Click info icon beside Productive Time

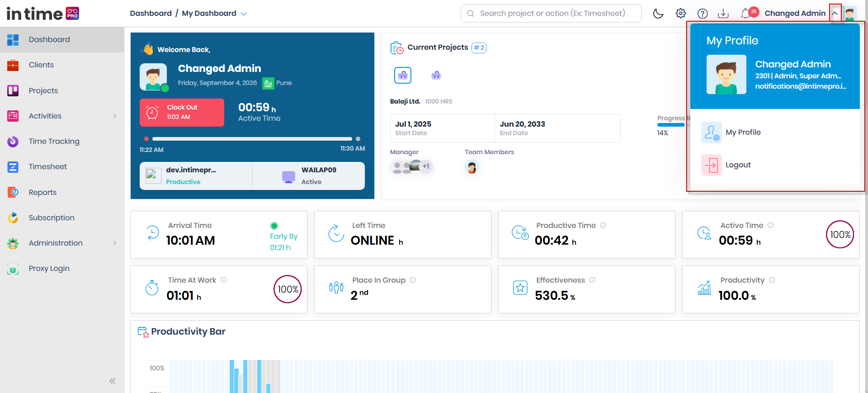point(603,225)
